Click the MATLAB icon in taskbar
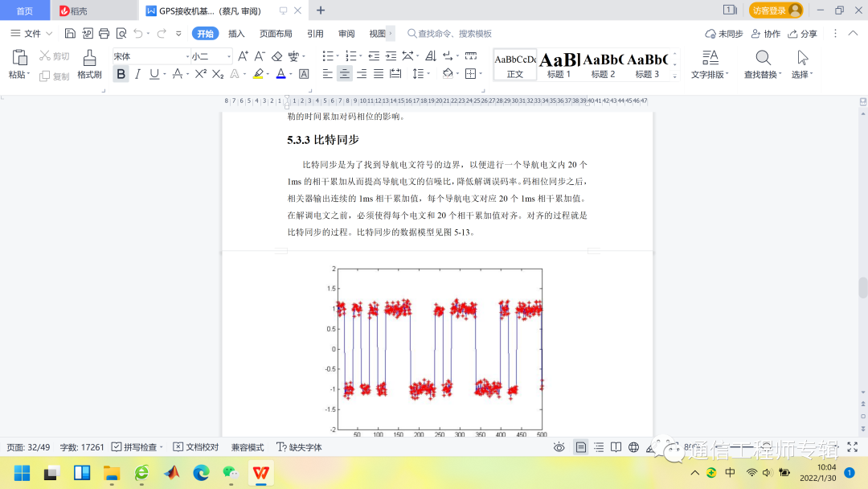 [x=172, y=472]
